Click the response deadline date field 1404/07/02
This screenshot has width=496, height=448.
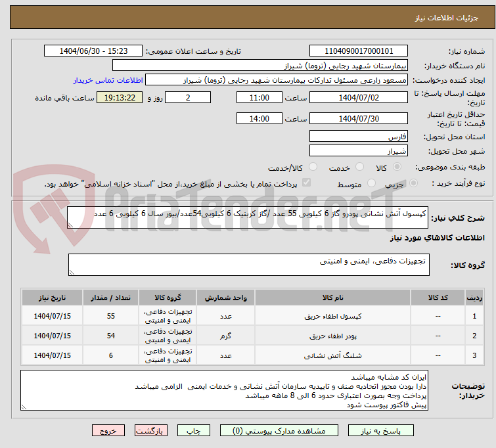(359, 98)
